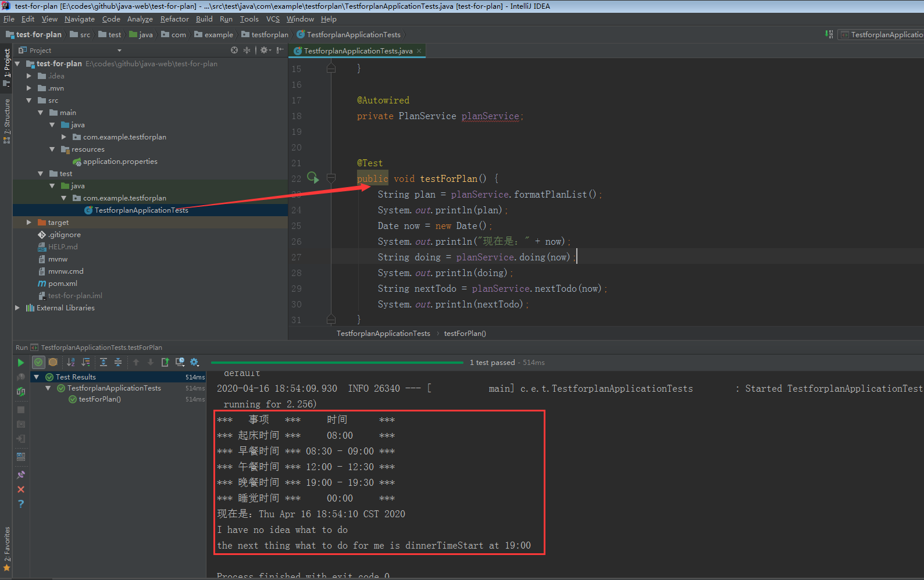Screen dimensions: 924x580
Task: Open the Build menu
Action: coord(204,19)
